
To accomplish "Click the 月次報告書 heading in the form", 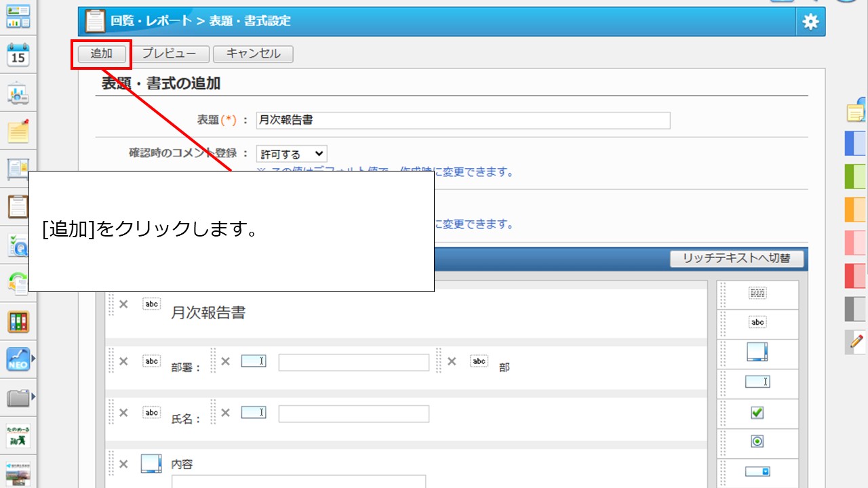I will click(x=208, y=313).
